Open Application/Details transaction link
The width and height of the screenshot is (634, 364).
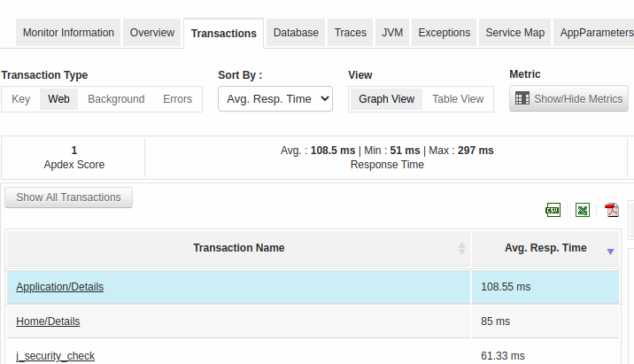tap(60, 287)
